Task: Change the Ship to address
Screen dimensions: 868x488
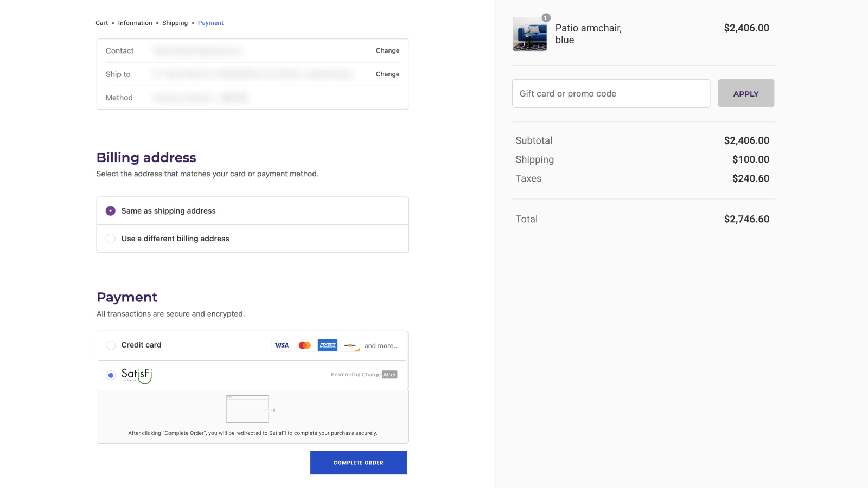Action: (x=387, y=74)
